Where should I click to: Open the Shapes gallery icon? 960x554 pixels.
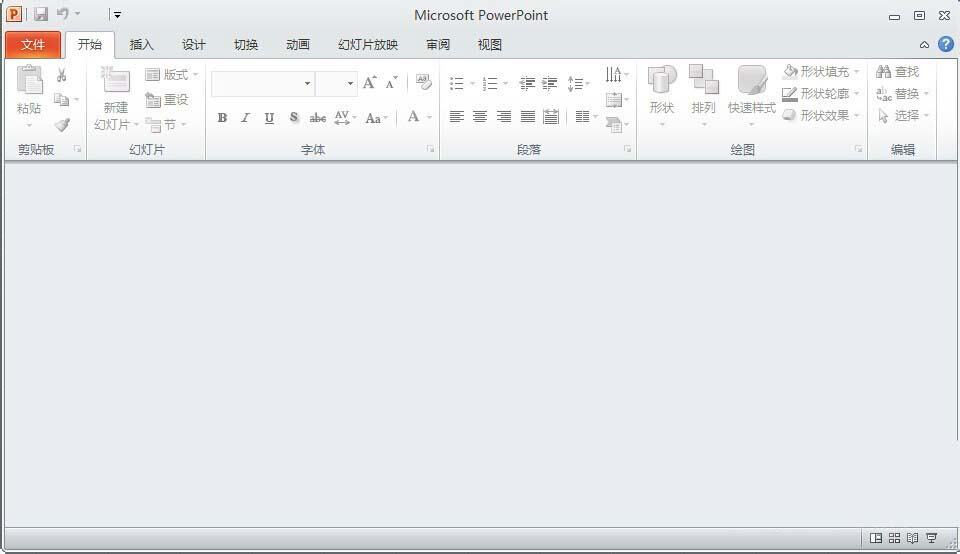click(x=662, y=81)
